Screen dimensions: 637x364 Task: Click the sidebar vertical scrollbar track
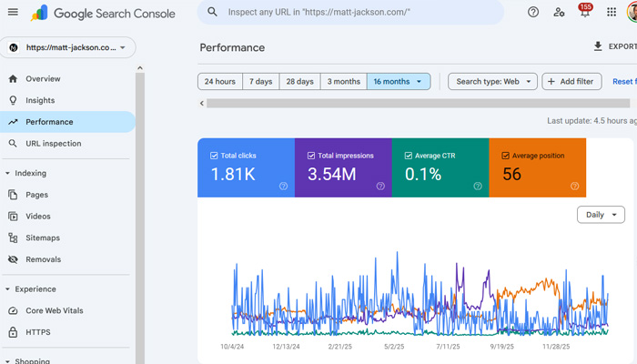tap(140, 218)
